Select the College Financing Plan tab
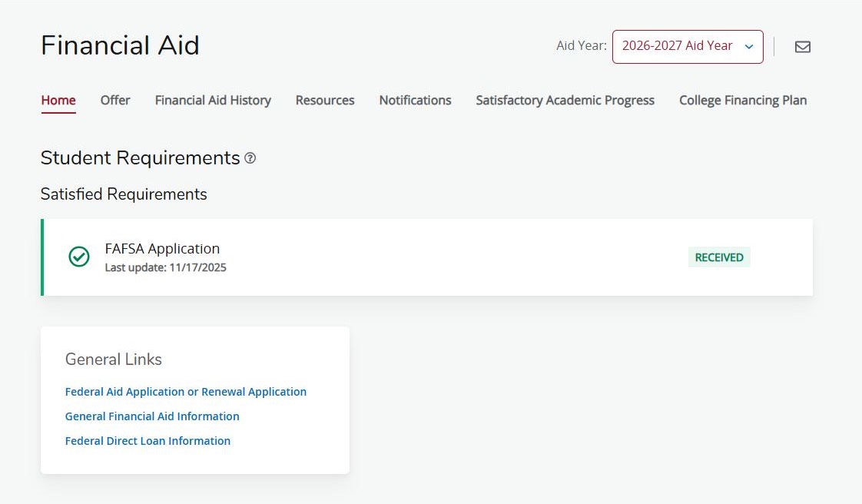Viewport: 862px width, 504px height. point(743,101)
